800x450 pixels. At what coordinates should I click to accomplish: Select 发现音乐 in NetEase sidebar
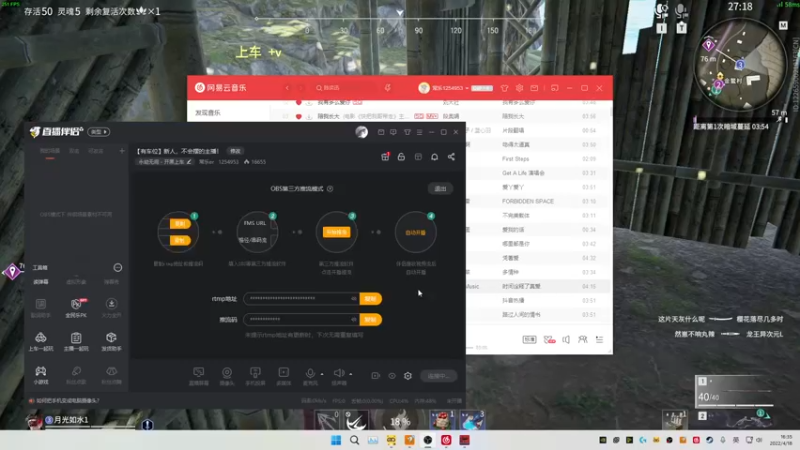pyautogui.click(x=208, y=113)
